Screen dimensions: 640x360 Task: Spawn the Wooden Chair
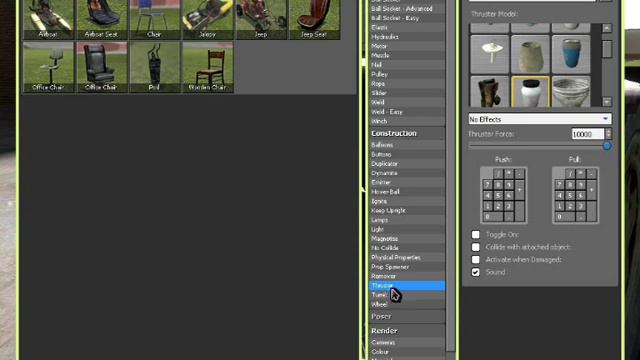click(x=208, y=67)
